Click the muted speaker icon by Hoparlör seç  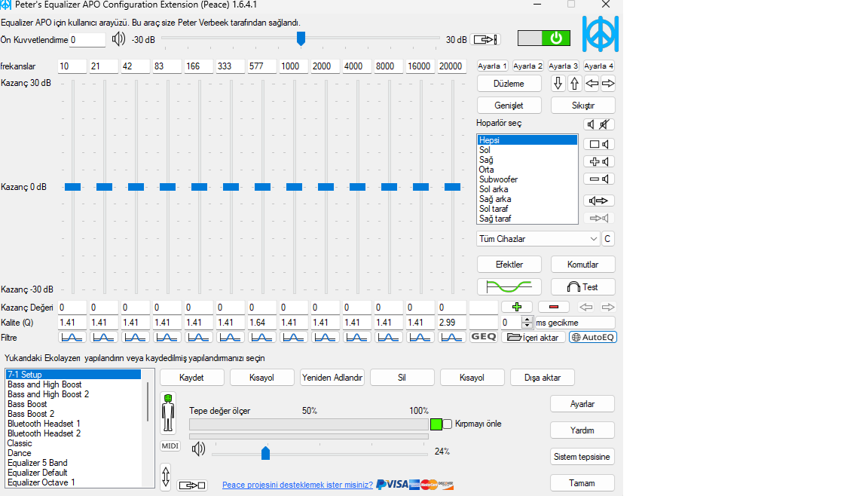pyautogui.click(x=605, y=124)
